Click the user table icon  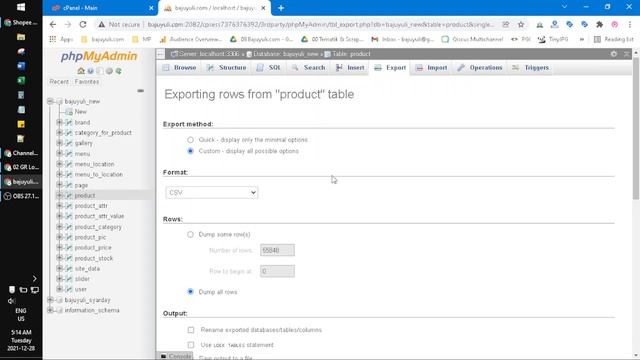click(x=69, y=289)
